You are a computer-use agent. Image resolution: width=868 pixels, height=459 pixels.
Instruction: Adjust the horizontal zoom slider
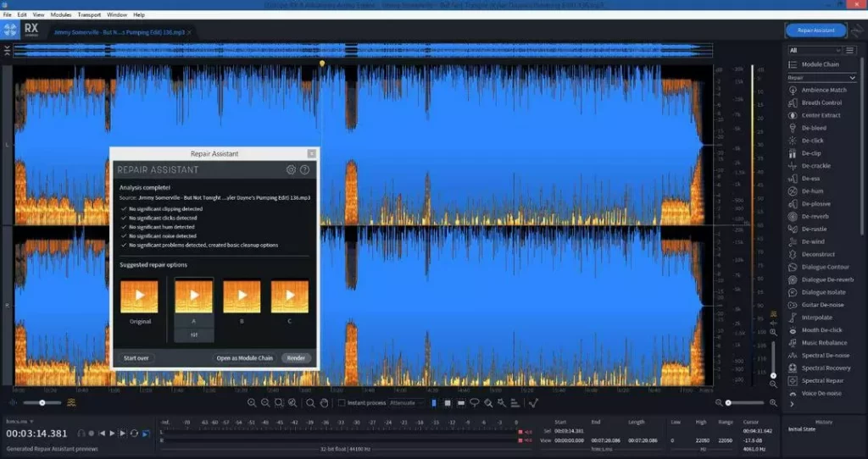(x=745, y=403)
